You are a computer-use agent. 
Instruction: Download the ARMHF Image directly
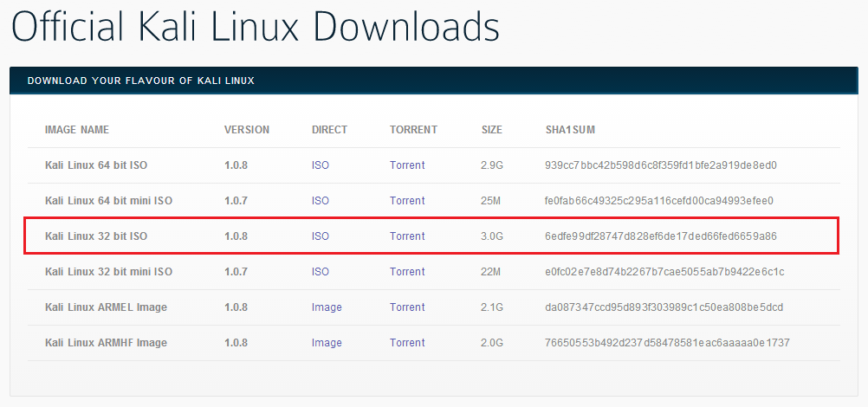pos(327,343)
